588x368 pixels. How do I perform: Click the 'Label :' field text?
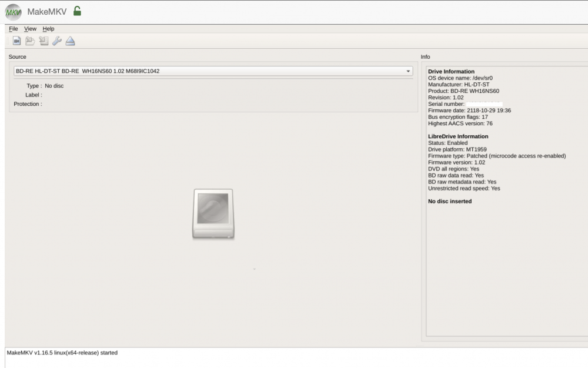[34, 95]
